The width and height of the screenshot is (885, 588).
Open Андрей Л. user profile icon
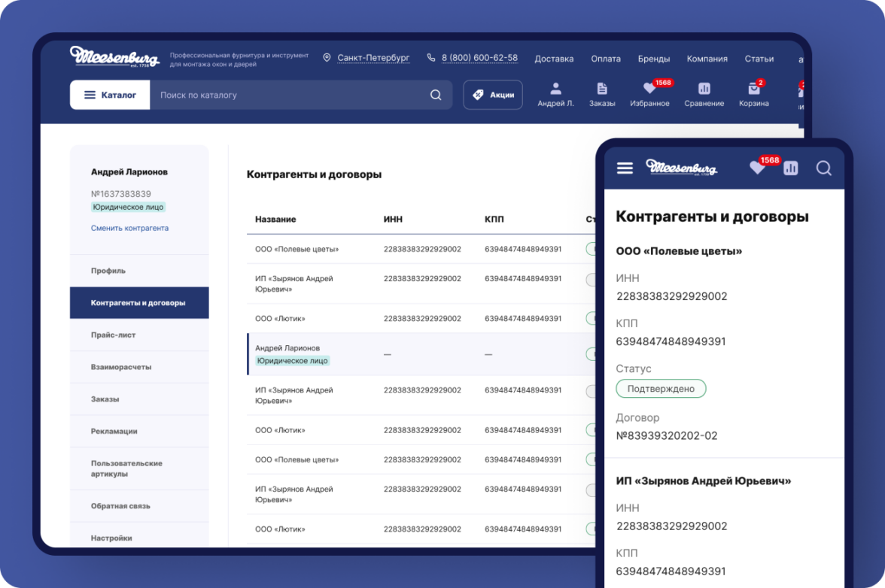pos(555,89)
